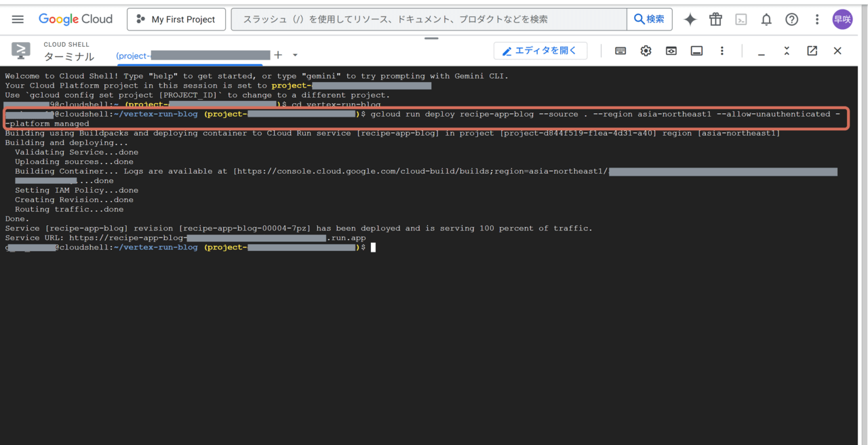Open the Gemini sparkle assistant icon
The height and width of the screenshot is (445, 868).
(x=690, y=20)
